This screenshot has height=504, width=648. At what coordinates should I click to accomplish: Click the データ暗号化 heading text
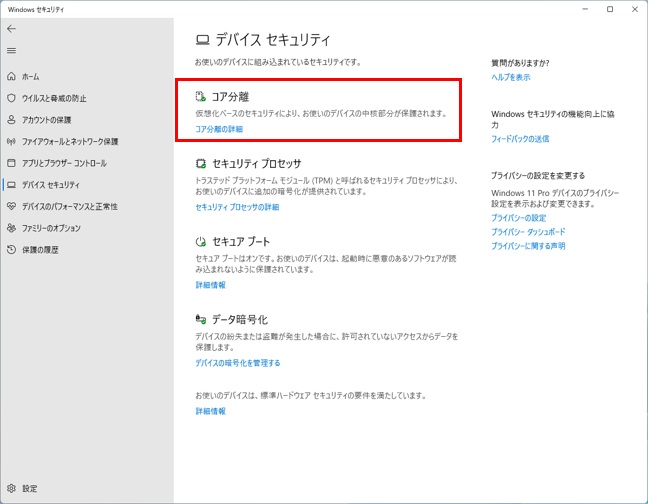tap(240, 319)
